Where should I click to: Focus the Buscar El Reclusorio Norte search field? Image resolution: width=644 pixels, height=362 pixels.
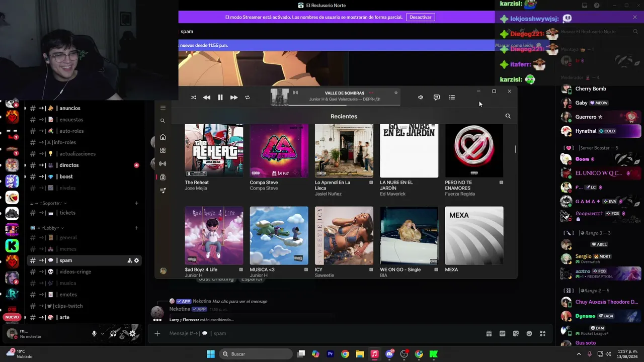pos(598,32)
